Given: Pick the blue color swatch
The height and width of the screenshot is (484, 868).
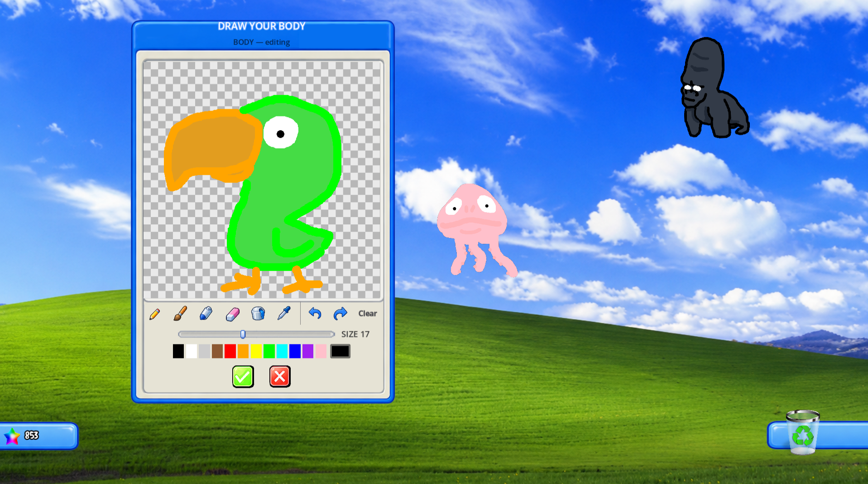Looking at the screenshot, I should coord(295,351).
